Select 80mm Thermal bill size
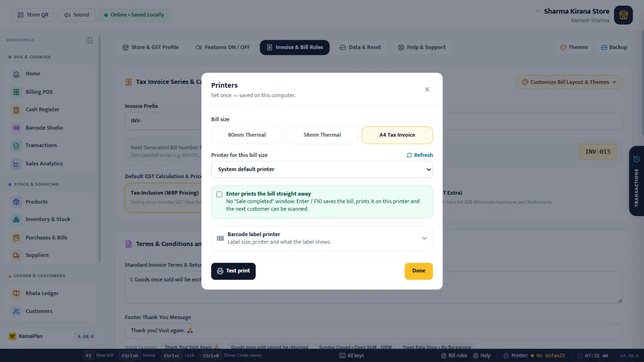The width and height of the screenshot is (644, 362). [247, 135]
